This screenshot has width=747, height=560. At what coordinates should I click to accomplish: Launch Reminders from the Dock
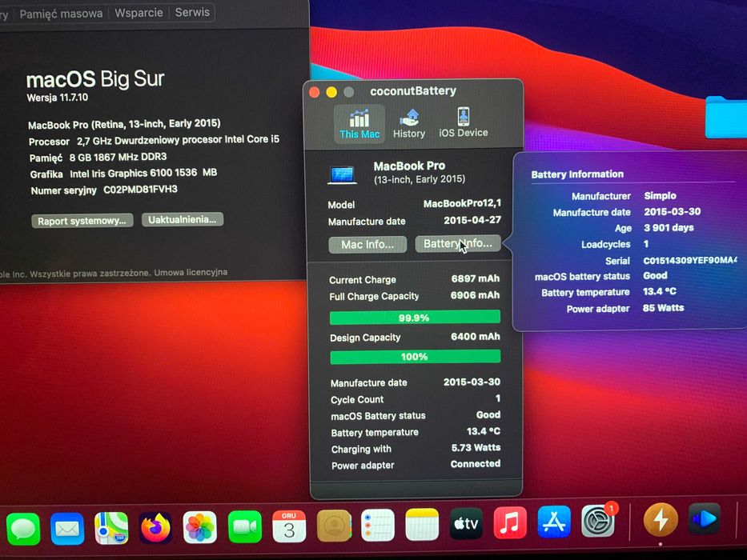[377, 526]
